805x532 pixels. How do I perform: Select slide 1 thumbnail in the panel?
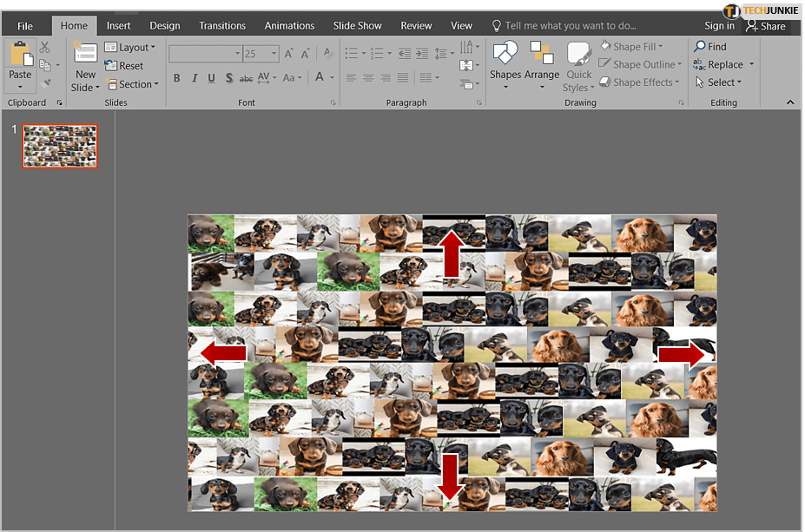point(60,146)
